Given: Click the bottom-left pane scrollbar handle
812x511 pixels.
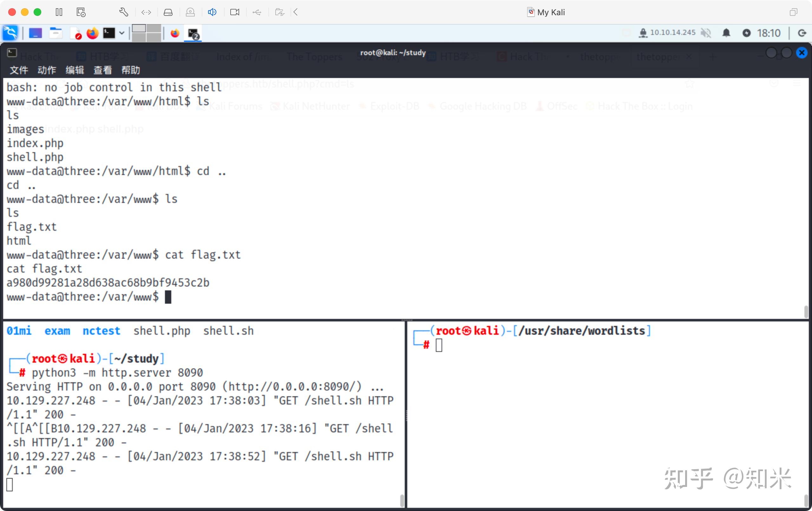Looking at the screenshot, I should 402,500.
